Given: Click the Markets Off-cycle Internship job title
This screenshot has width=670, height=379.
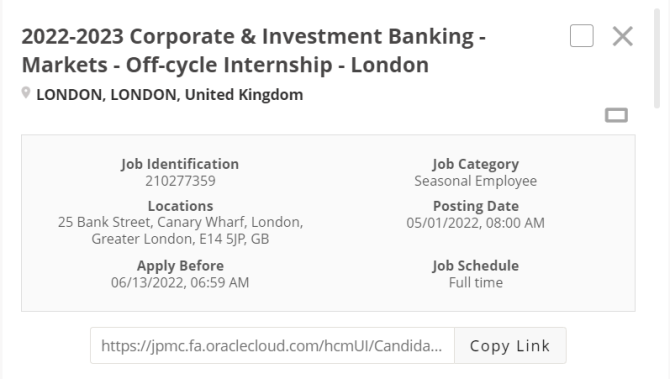Looking at the screenshot, I should (253, 50).
